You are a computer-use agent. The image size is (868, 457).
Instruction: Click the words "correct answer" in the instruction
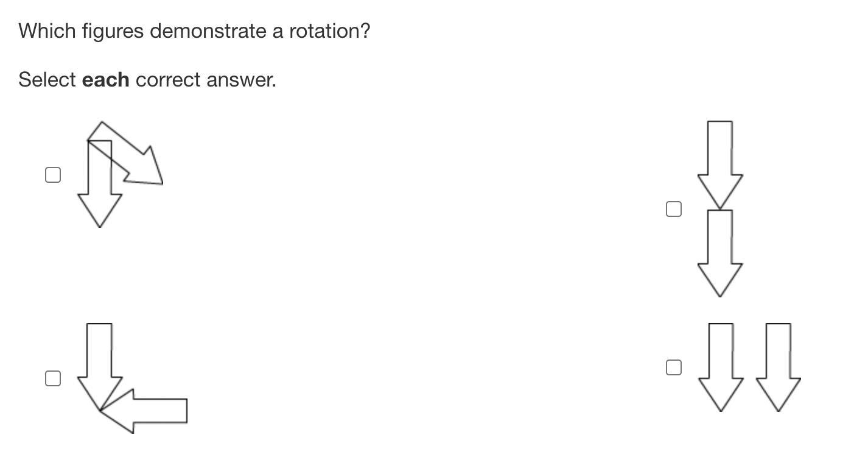click(206, 80)
